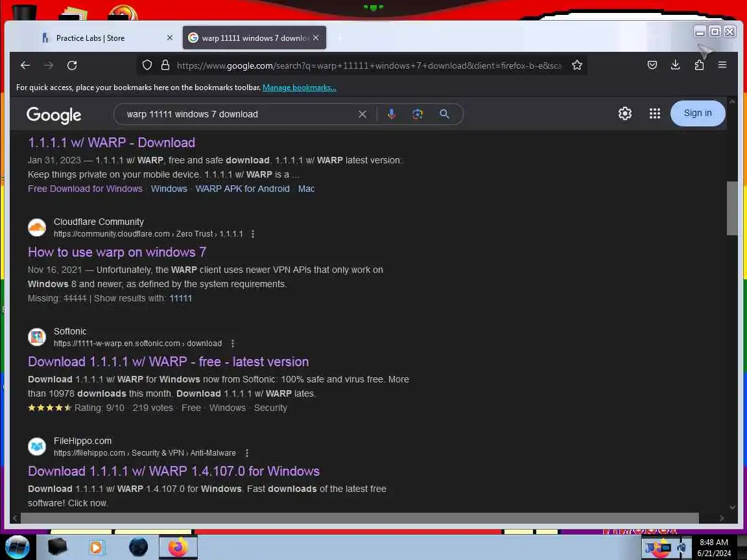
Task: Click the vertical scrollbar thumb
Action: point(731,208)
